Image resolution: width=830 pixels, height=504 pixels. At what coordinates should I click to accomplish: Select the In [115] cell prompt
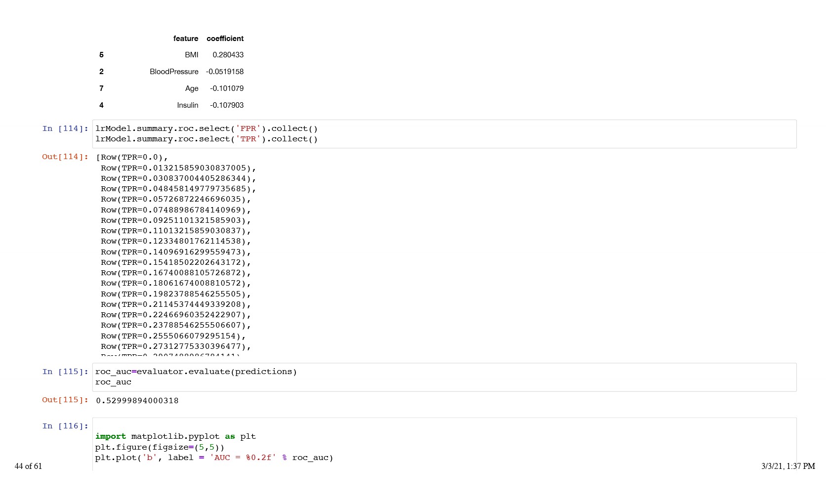coord(65,372)
